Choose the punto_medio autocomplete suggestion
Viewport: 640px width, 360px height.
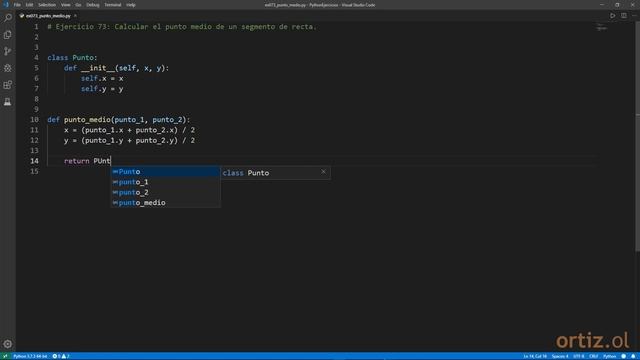pos(165,203)
